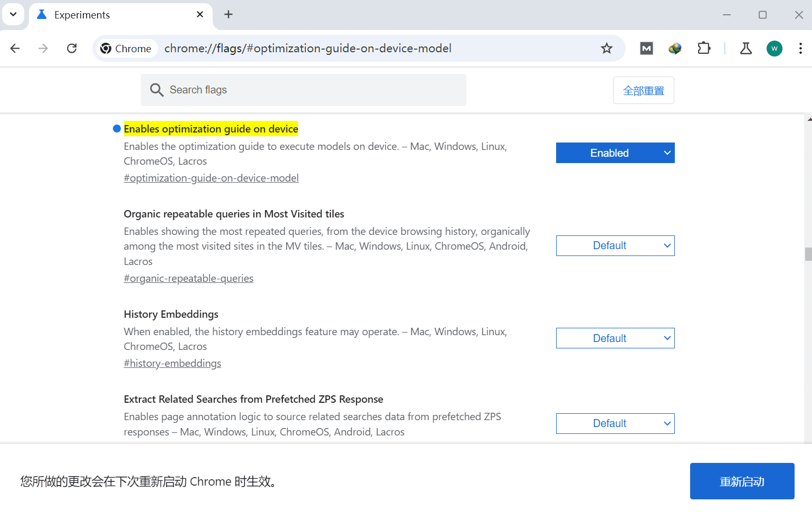Open the Default dropdown for Organic repeatable queries
The image size is (812, 512).
tap(615, 245)
